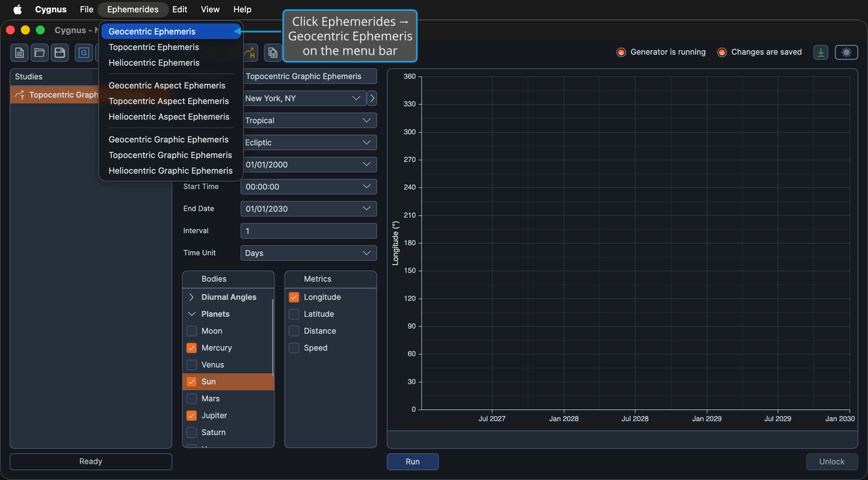
Task: Enable the Speed metric checkbox
Action: pyautogui.click(x=294, y=348)
